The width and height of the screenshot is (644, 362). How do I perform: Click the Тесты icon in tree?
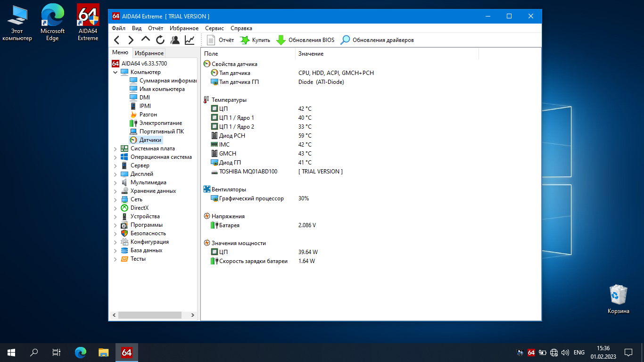point(124,259)
